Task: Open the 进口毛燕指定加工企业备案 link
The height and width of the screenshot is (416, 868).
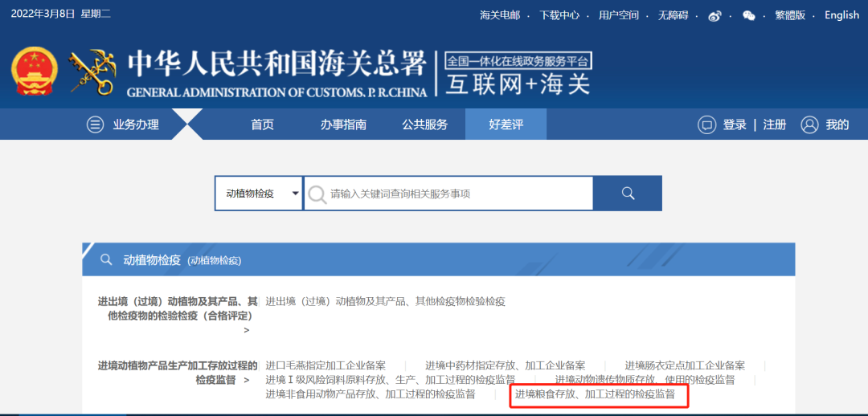Action: point(325,365)
